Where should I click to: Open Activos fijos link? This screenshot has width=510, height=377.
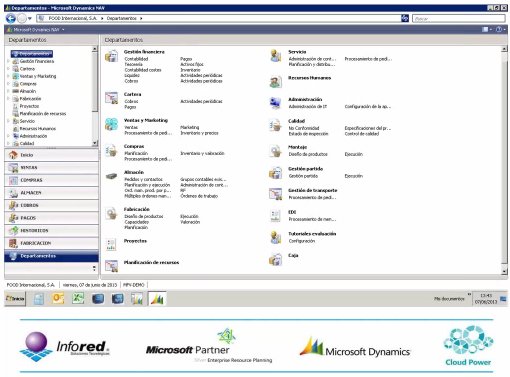click(192, 64)
